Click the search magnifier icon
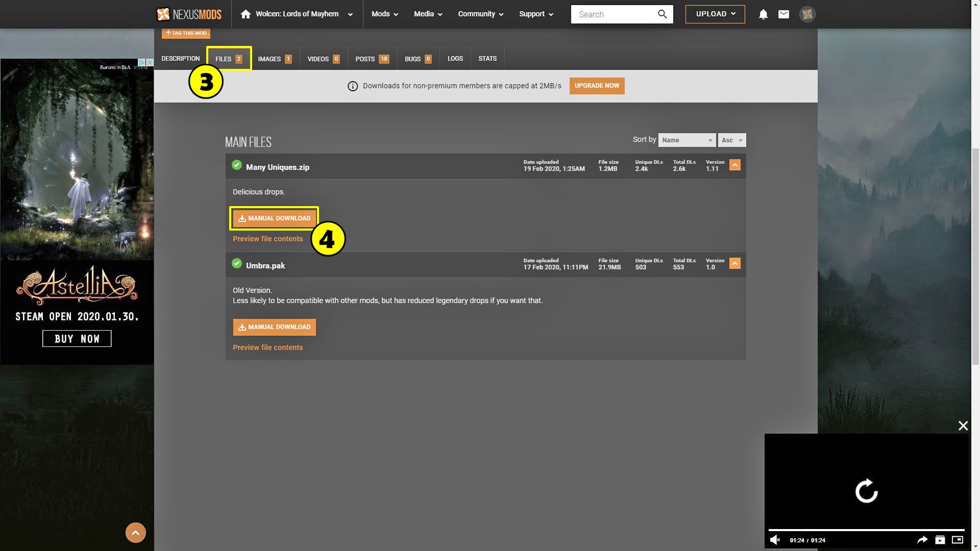980x551 pixels. tap(662, 14)
